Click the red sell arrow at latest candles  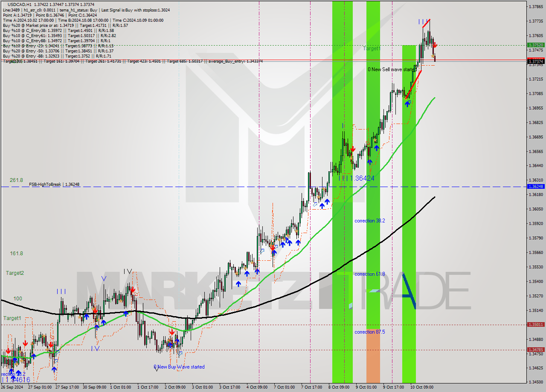pos(435,45)
